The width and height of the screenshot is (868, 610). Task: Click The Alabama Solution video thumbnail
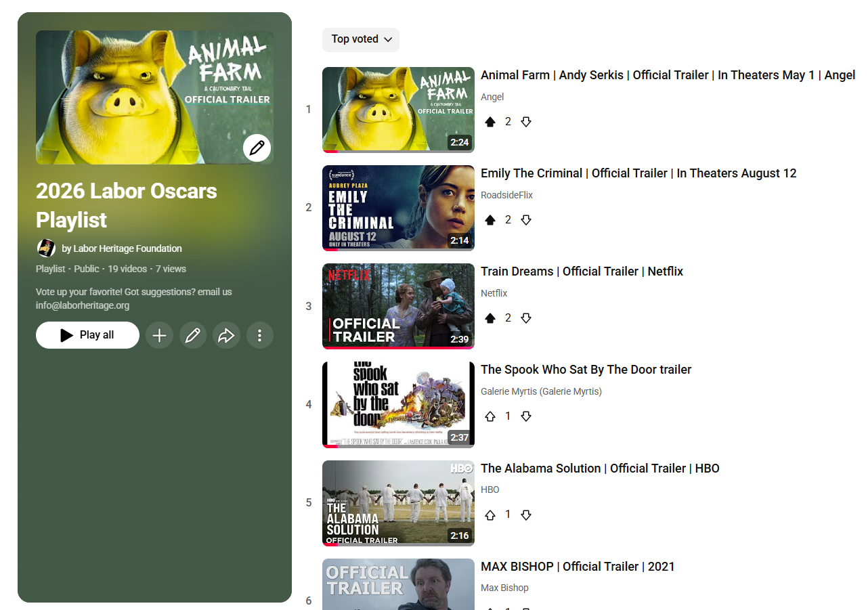398,502
